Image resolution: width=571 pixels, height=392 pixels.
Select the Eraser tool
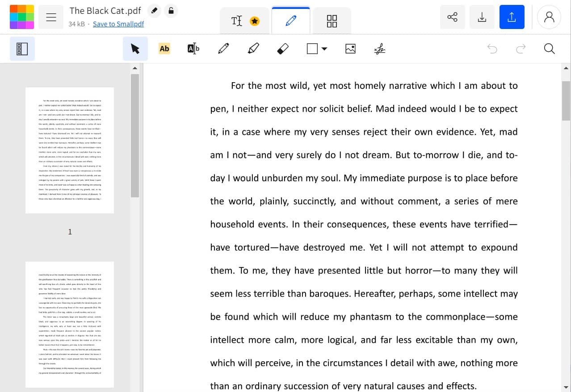coord(283,49)
